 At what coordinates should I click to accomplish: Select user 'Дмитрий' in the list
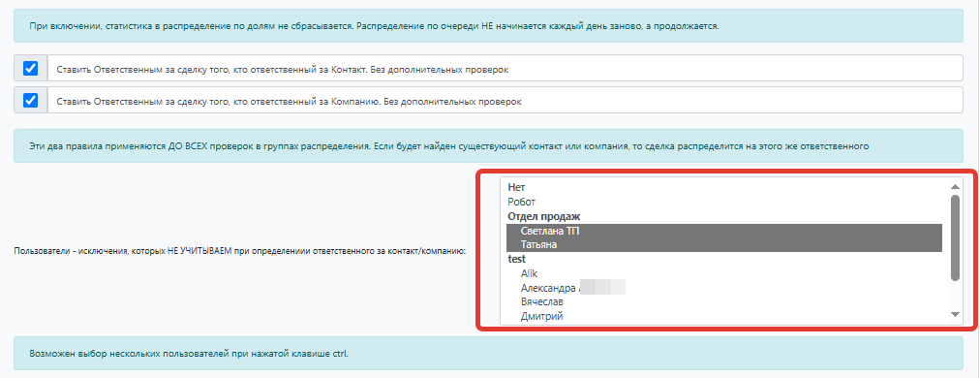[724, 316]
